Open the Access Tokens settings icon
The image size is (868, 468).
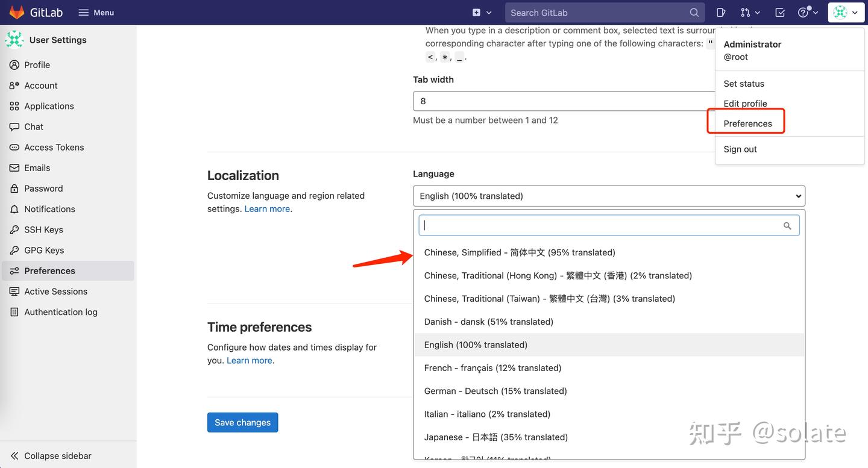tap(13, 147)
